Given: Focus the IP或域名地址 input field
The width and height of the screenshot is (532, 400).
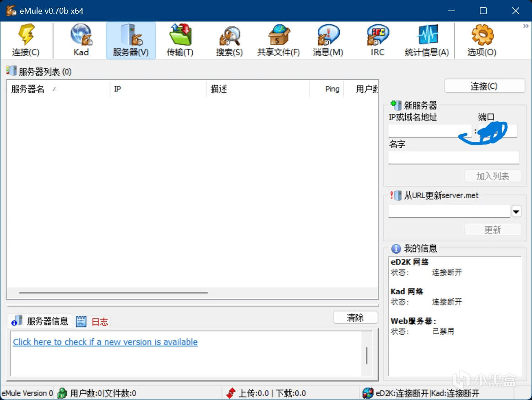Looking at the screenshot, I should (430, 131).
